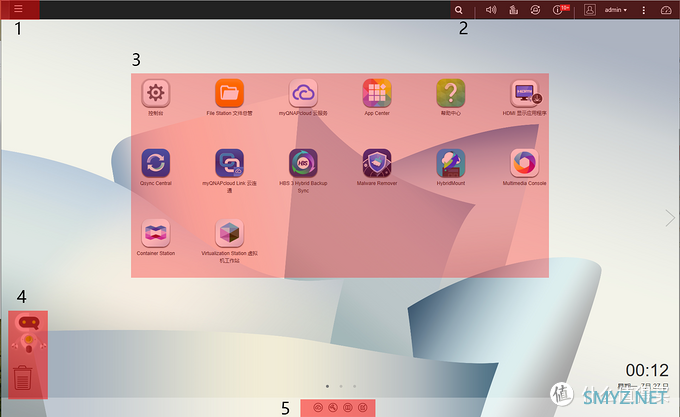Viewport: 680px width, 417px height.
Task: Click the 00:12 desktop clock
Action: pos(647,370)
